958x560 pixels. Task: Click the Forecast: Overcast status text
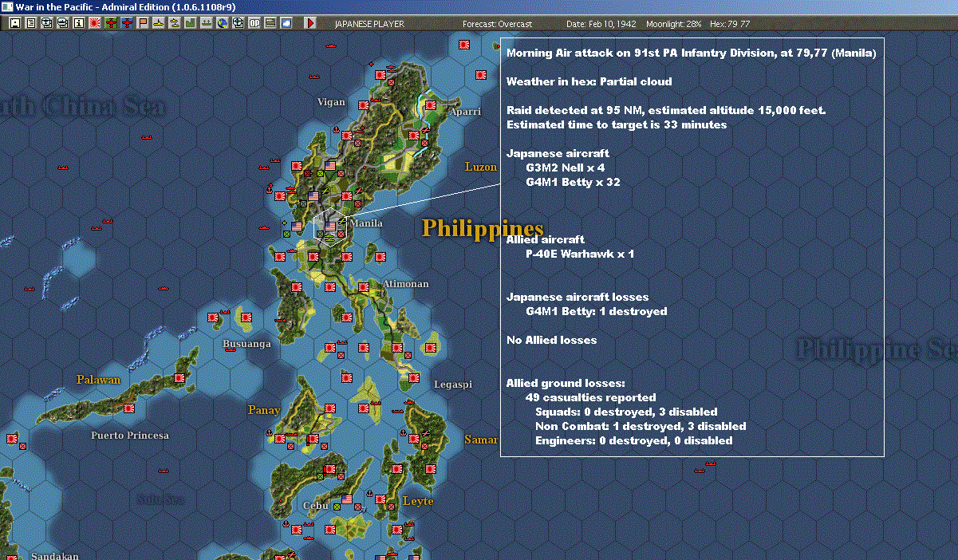coord(497,24)
